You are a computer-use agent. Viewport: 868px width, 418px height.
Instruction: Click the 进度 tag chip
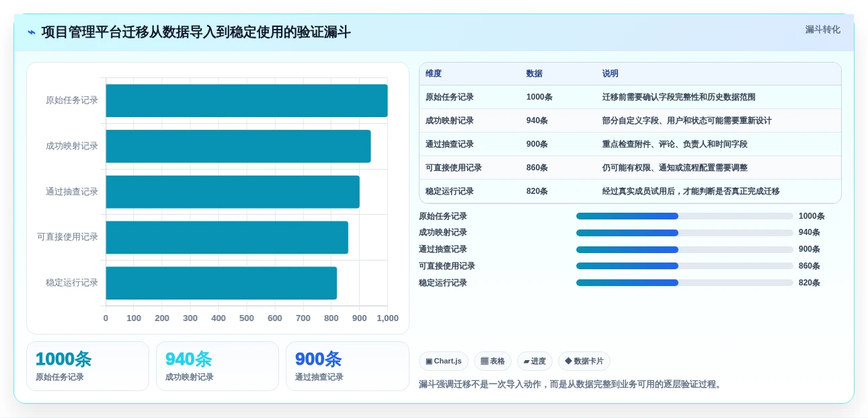[x=535, y=361]
